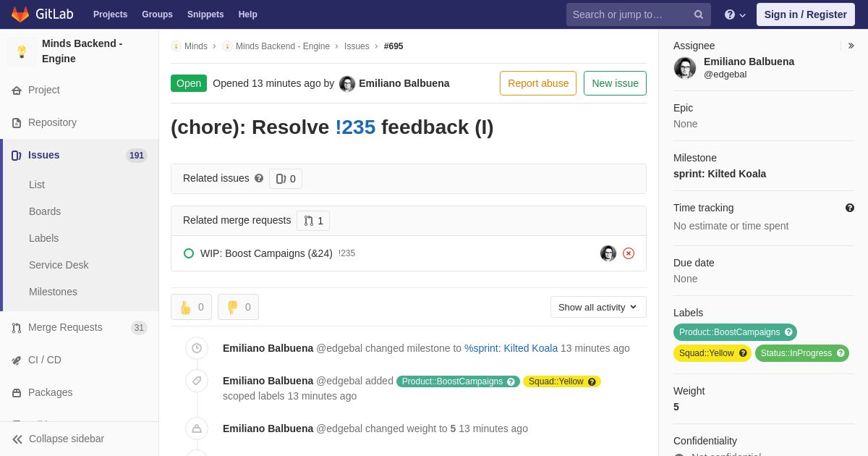868x456 pixels.
Task: Open the Packages sidebar item
Action: click(50, 392)
